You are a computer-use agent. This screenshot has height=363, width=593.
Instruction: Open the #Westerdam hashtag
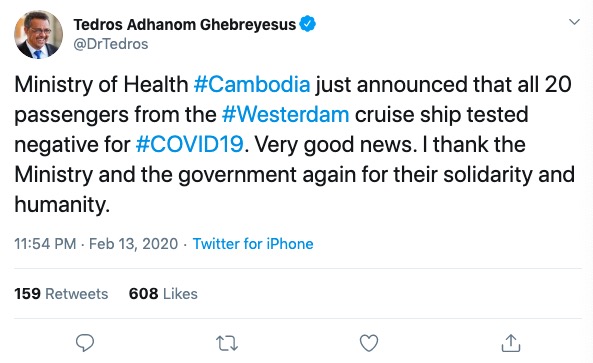[x=286, y=114]
